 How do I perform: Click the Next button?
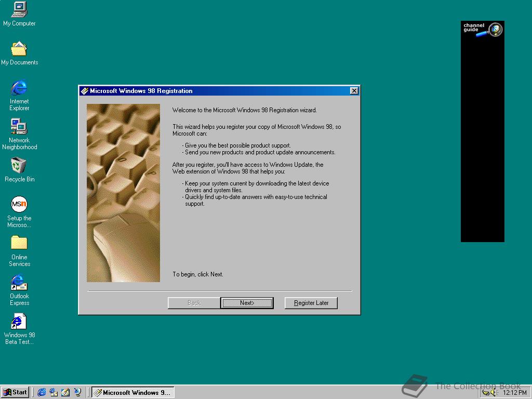click(x=247, y=303)
